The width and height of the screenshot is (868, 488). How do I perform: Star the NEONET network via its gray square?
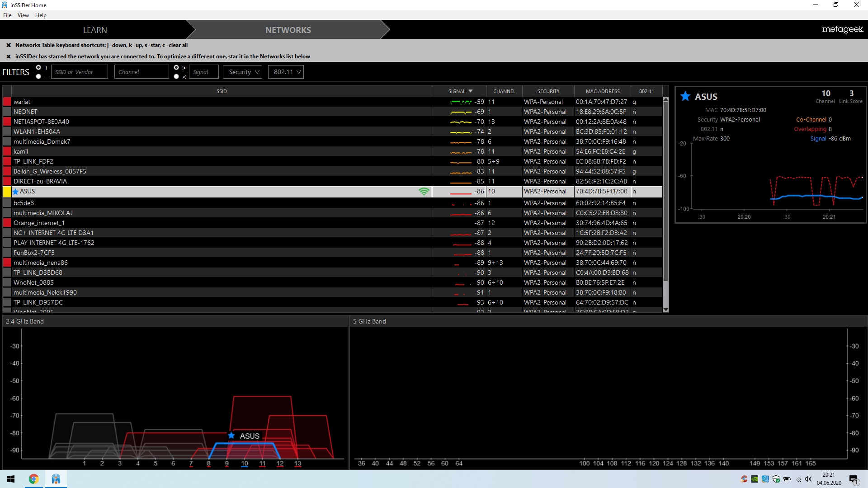[7, 112]
